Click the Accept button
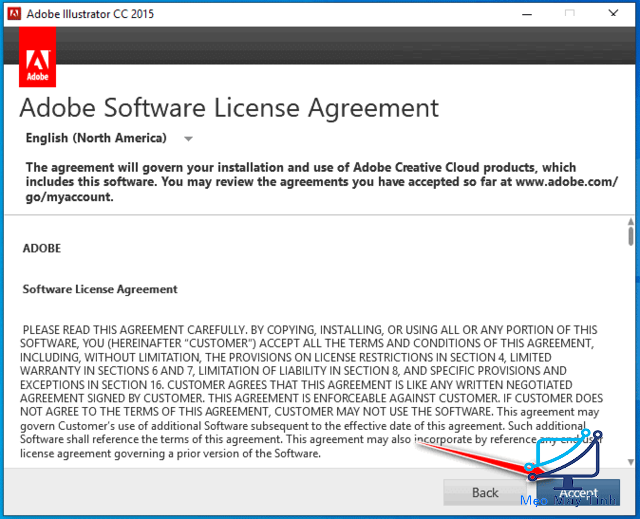The width and height of the screenshot is (640, 519). click(x=578, y=492)
